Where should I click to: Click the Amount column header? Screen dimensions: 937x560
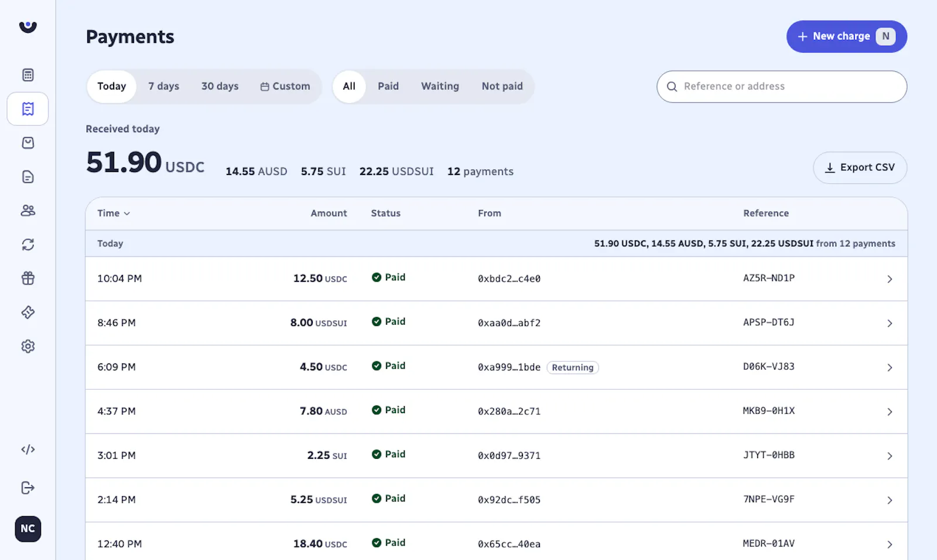coord(329,214)
